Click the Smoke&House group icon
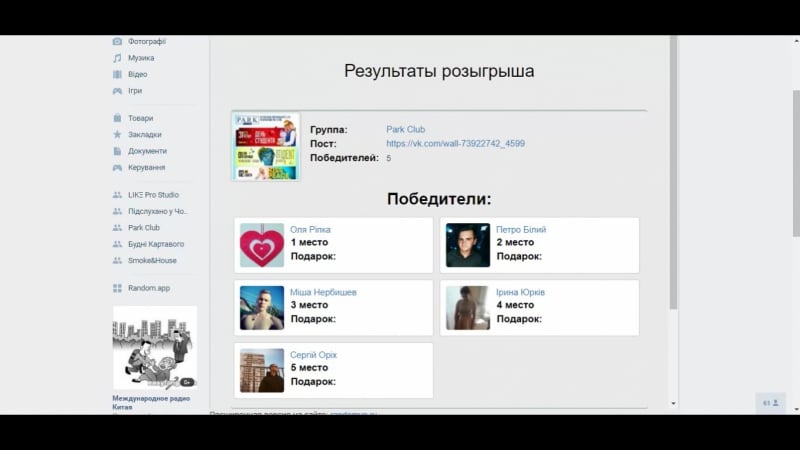The image size is (800, 450). tap(117, 260)
